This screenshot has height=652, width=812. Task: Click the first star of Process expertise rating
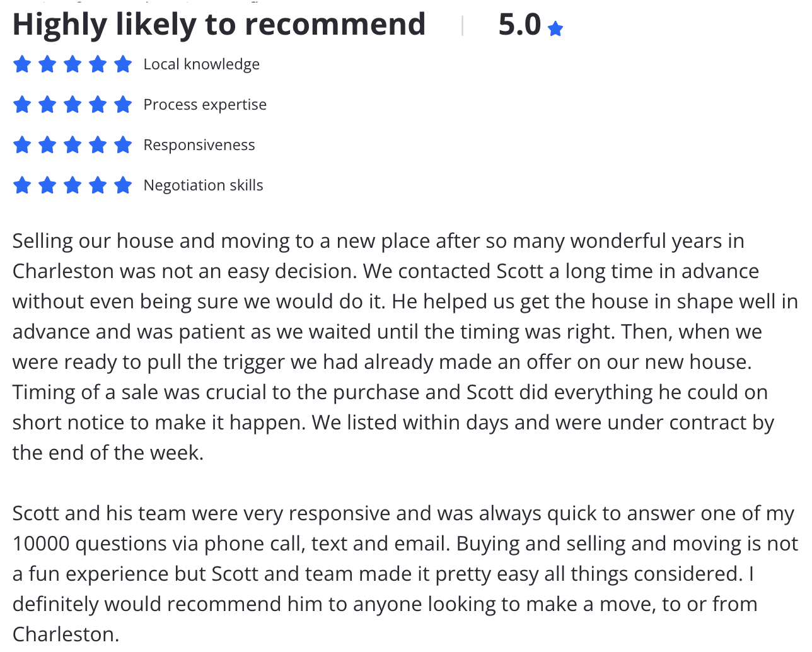[x=22, y=104]
